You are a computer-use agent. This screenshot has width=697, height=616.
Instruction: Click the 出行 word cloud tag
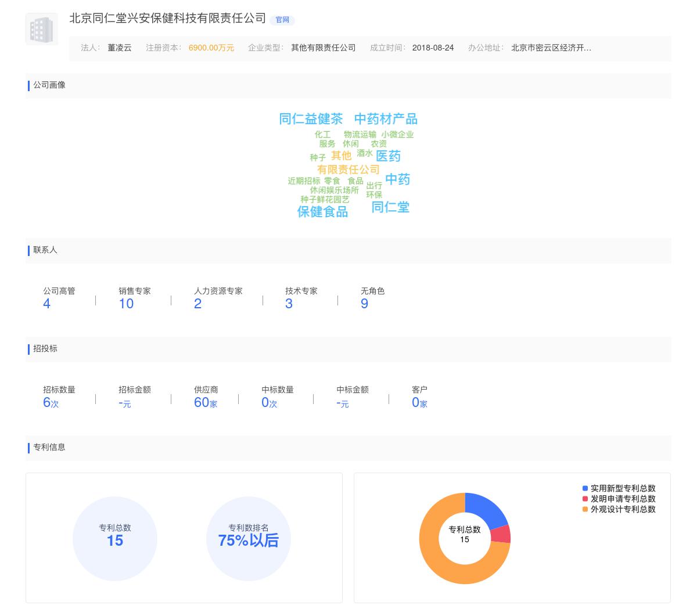tap(374, 185)
